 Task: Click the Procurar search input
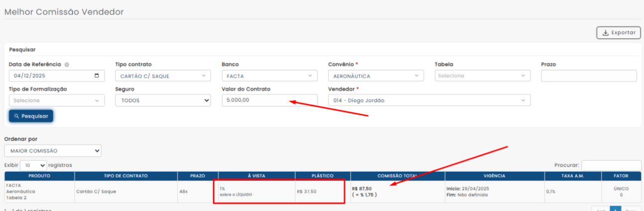(x=611, y=165)
